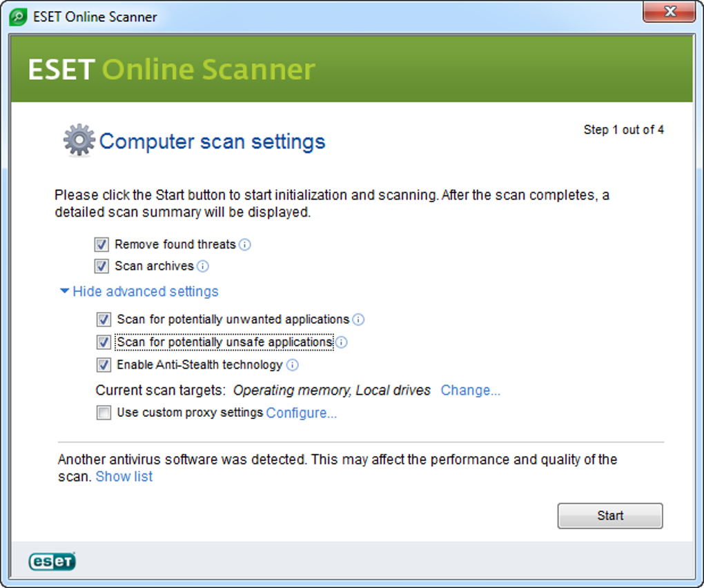This screenshot has height=588, width=704.
Task: Uncheck the Scan archives checkbox
Action: coord(101,266)
